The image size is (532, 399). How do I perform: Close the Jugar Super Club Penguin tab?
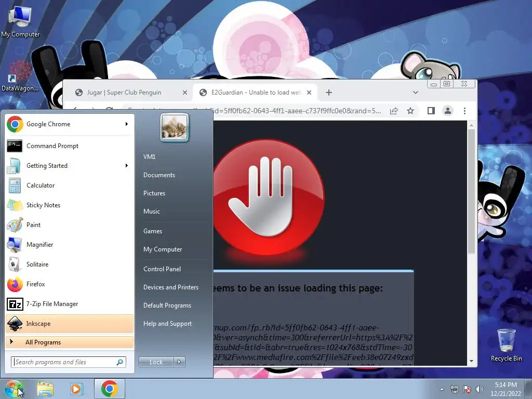pos(185,92)
